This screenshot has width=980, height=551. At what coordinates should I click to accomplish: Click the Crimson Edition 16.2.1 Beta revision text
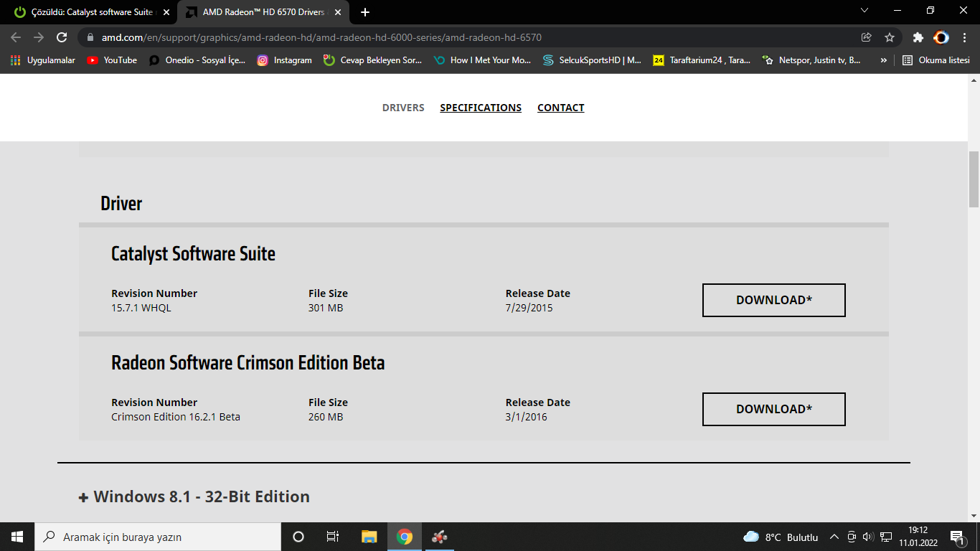[176, 417]
